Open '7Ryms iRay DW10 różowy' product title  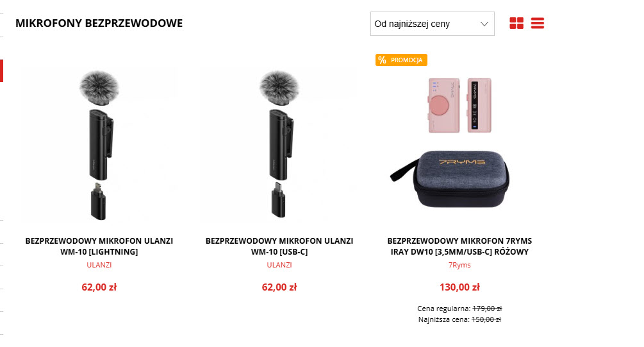(x=459, y=246)
